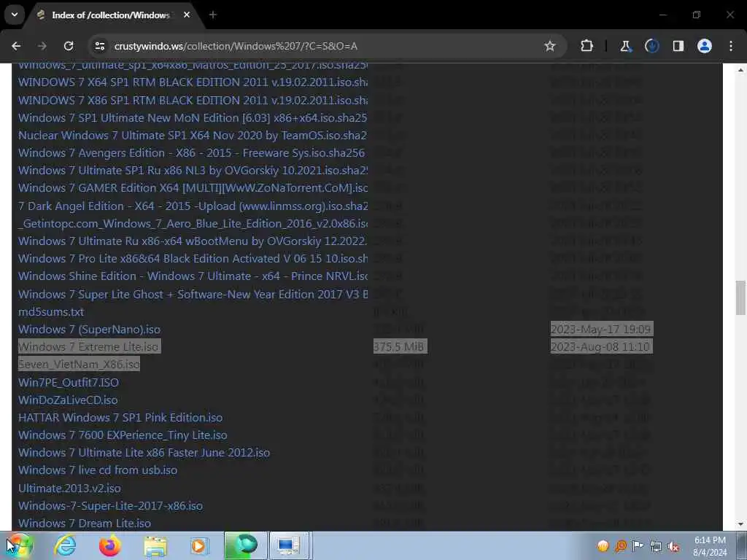Screen dimensions: 747x560
Task: Open Chrome Labs flask icon
Action: 625,46
